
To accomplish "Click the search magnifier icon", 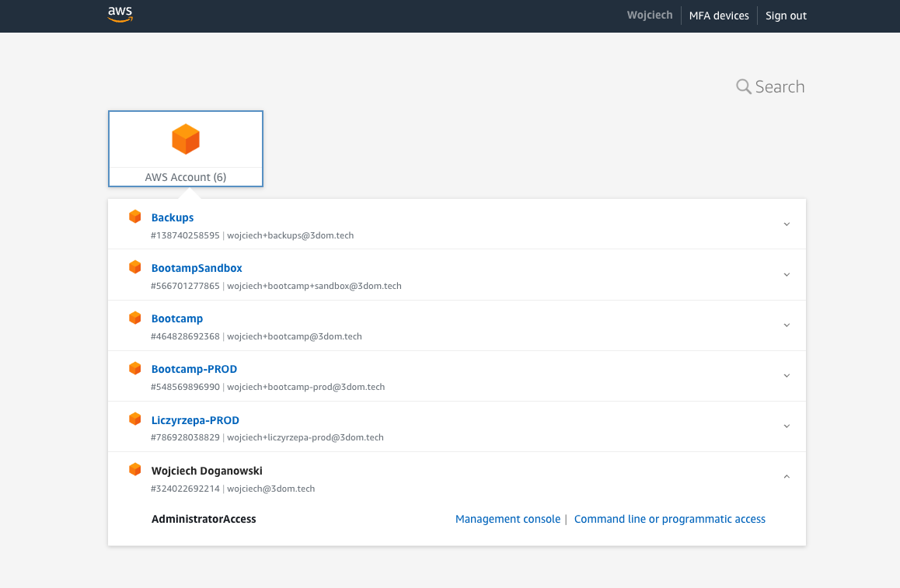I will coord(743,87).
